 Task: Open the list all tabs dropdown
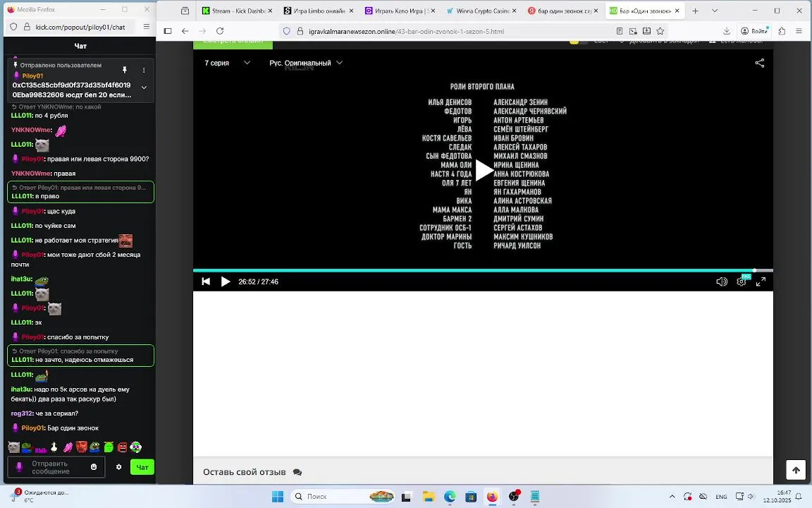click(x=715, y=11)
